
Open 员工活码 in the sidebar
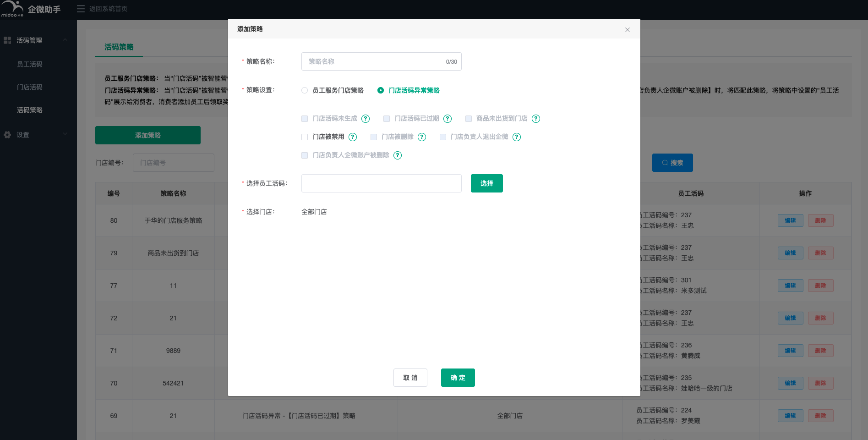point(30,64)
